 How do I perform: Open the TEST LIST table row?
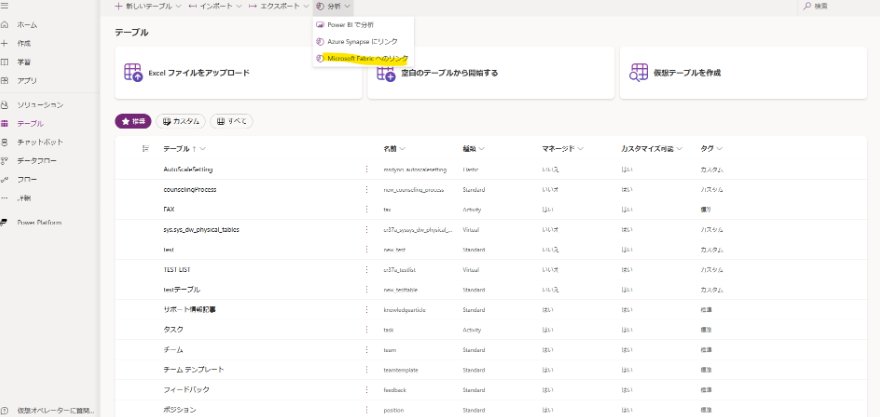coord(491,269)
